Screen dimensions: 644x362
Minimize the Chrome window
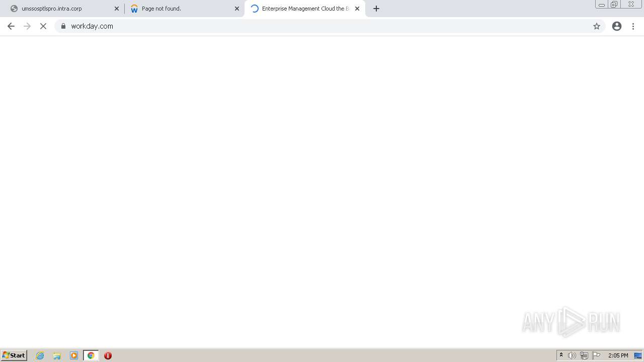pos(602,5)
